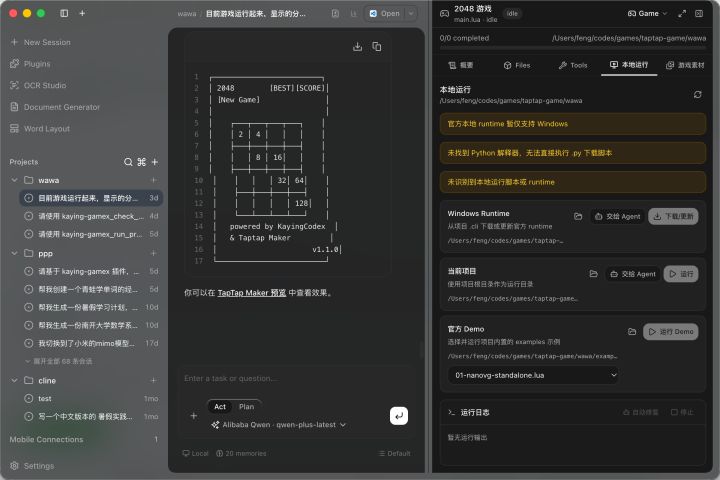
Task: Click the Open button in title bar
Action: pos(385,14)
